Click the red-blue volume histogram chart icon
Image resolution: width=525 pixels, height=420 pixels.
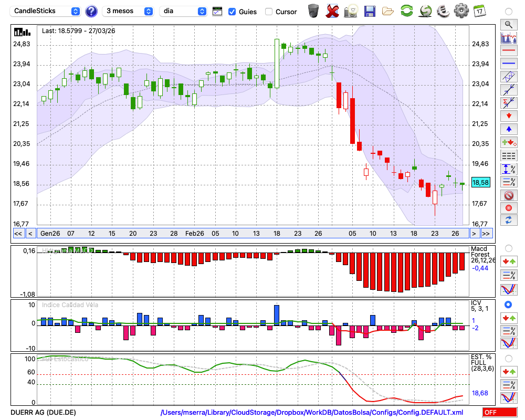pos(509,37)
